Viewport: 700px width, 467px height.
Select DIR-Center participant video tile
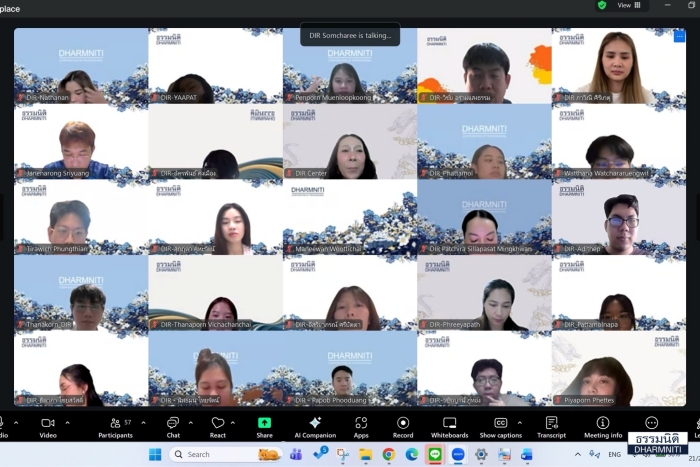click(x=349, y=142)
